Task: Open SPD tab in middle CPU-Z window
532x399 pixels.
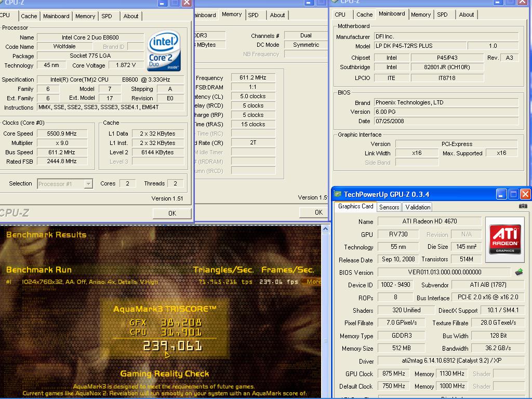Action: click(x=253, y=15)
